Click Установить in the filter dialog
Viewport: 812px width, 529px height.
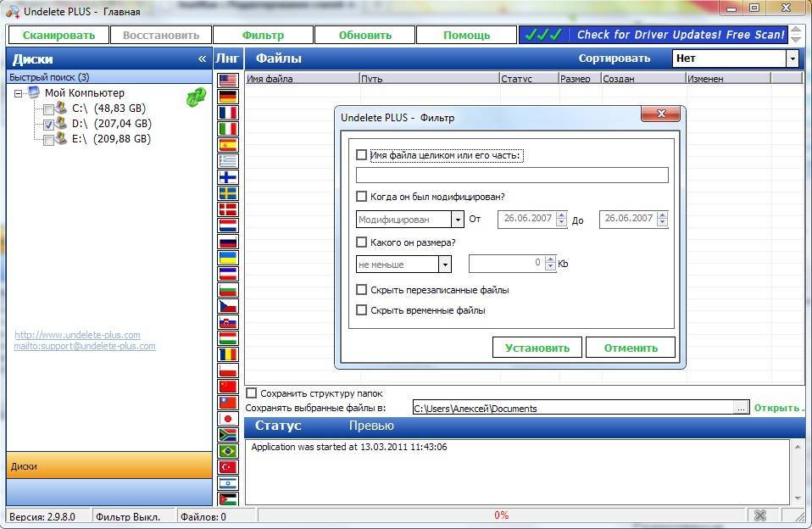537,348
